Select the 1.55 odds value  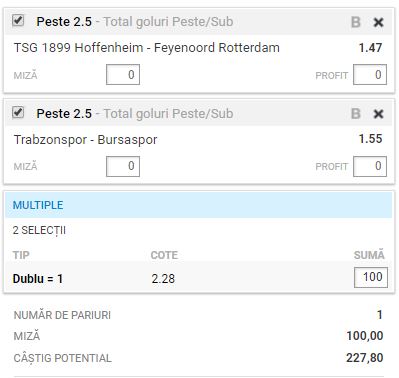[x=370, y=139]
